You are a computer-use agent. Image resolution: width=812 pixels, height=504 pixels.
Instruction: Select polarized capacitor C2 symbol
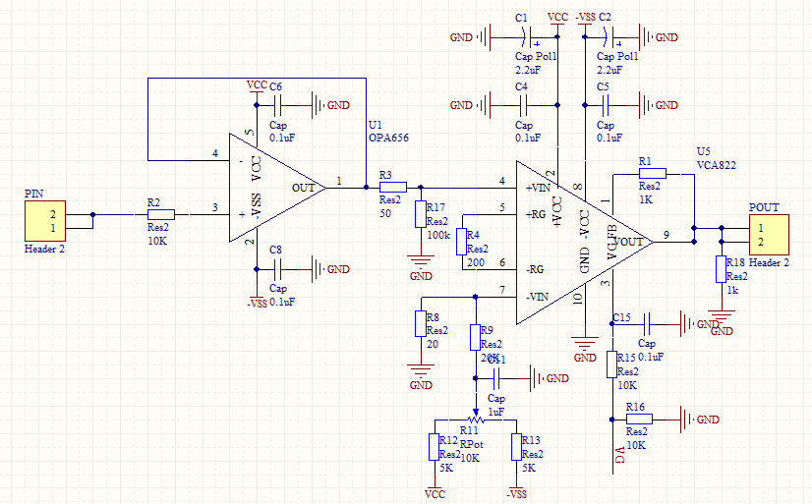(x=609, y=37)
